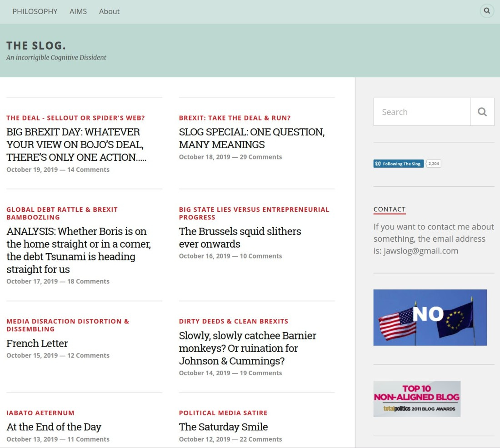This screenshot has width=500, height=448.
Task: Click the 2,204 followers count badge
Action: 433,164
